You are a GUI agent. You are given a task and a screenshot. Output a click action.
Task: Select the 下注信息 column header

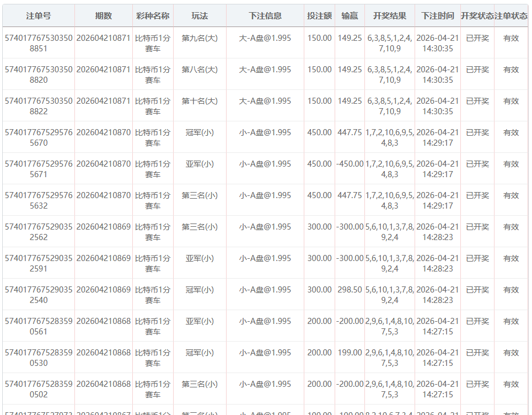point(265,16)
